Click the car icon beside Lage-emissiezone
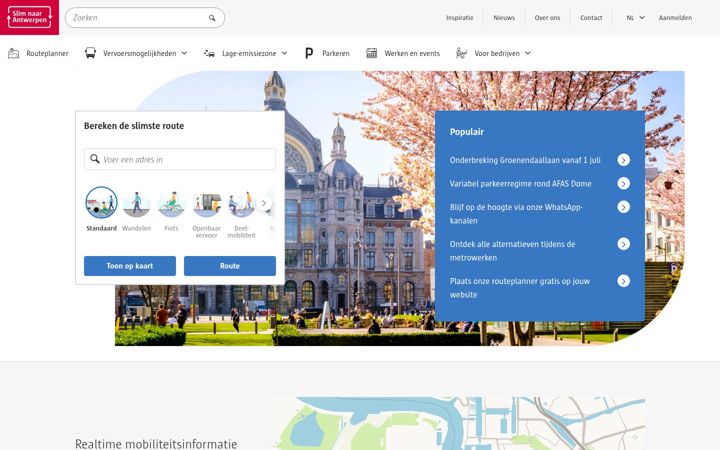 [x=209, y=53]
